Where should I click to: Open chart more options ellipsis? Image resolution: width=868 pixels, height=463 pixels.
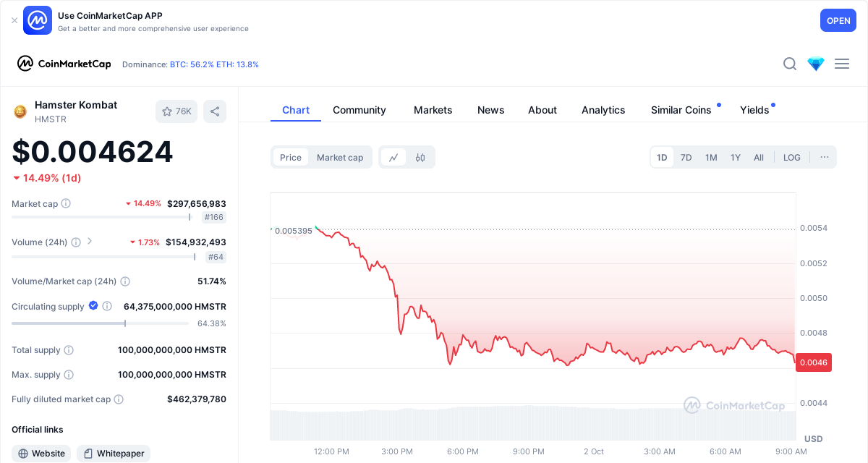(825, 157)
